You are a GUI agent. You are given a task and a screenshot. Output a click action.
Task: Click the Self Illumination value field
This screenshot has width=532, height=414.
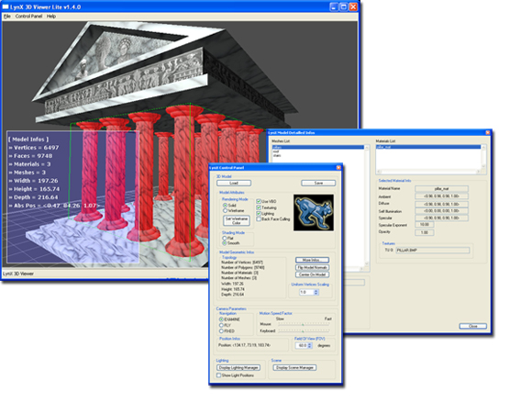[x=442, y=211]
